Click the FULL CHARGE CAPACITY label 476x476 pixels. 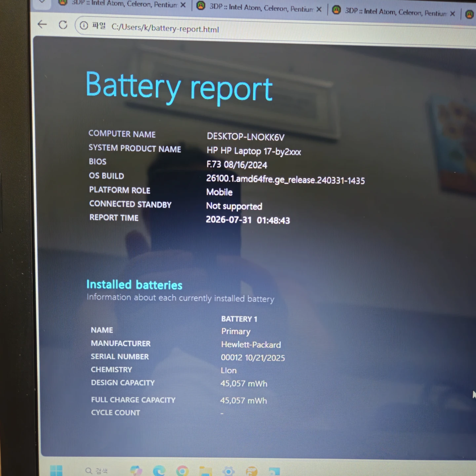(133, 400)
